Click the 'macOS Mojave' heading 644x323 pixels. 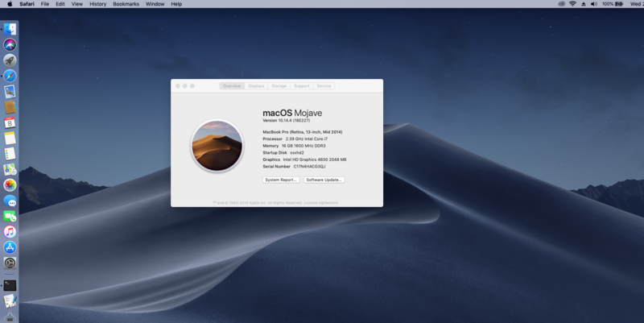click(x=292, y=113)
